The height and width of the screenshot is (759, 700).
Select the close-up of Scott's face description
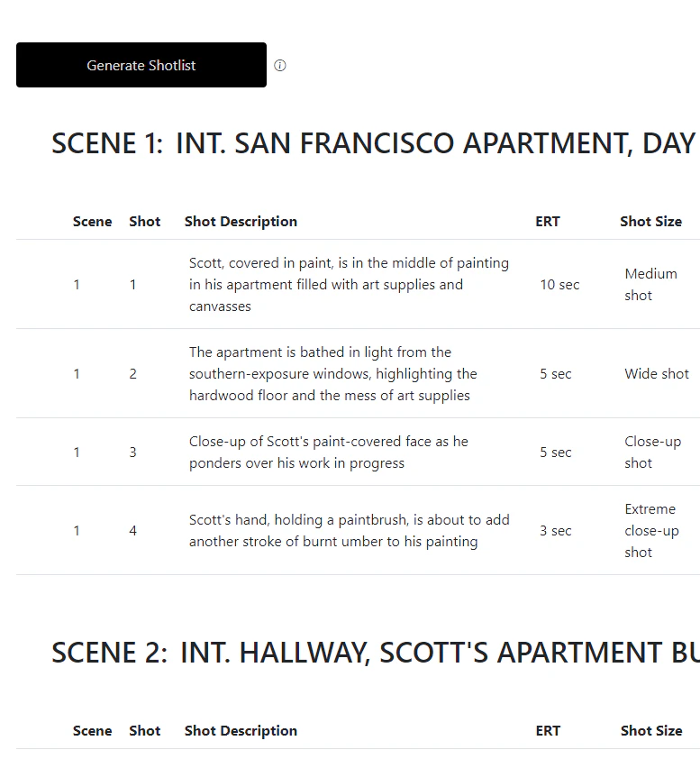tap(328, 453)
